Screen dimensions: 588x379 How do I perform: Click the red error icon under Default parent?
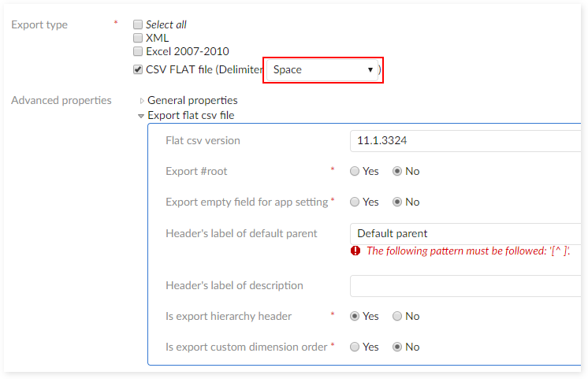[355, 251]
